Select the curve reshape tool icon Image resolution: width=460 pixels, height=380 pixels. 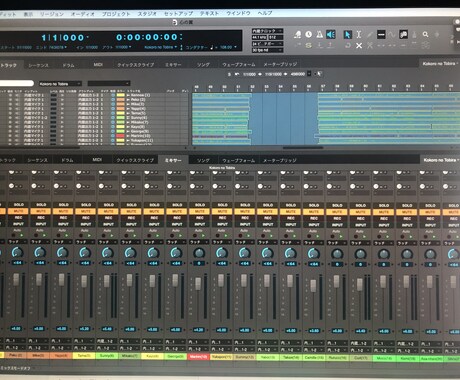pyautogui.click(x=392, y=35)
